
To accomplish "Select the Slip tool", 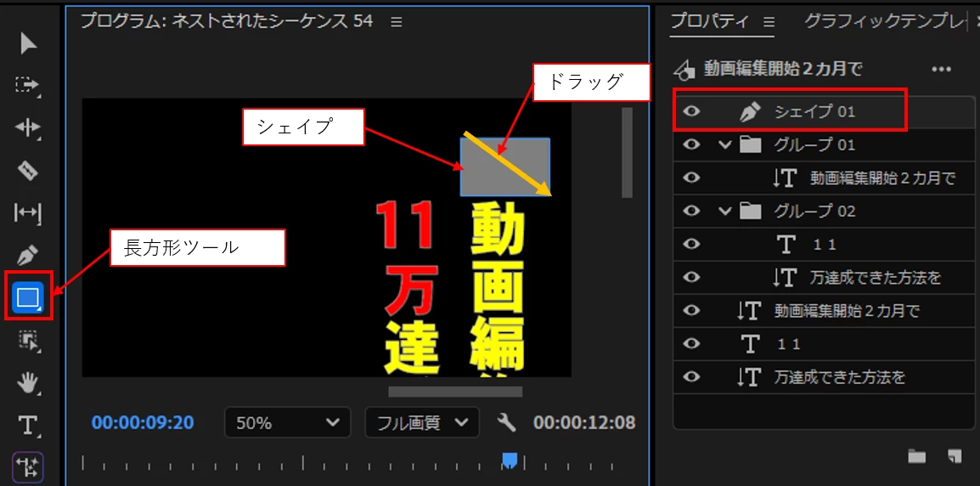I will 28,213.
